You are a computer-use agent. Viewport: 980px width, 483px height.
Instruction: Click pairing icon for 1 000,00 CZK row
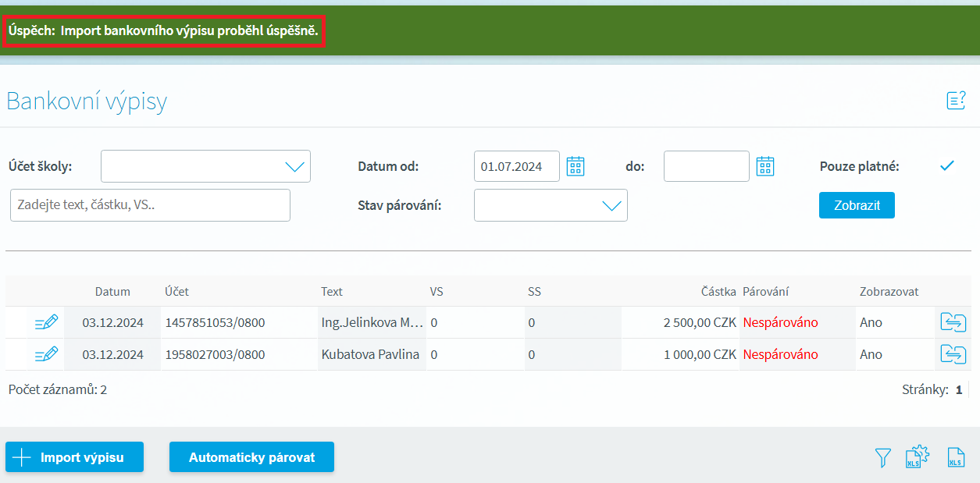point(953,354)
